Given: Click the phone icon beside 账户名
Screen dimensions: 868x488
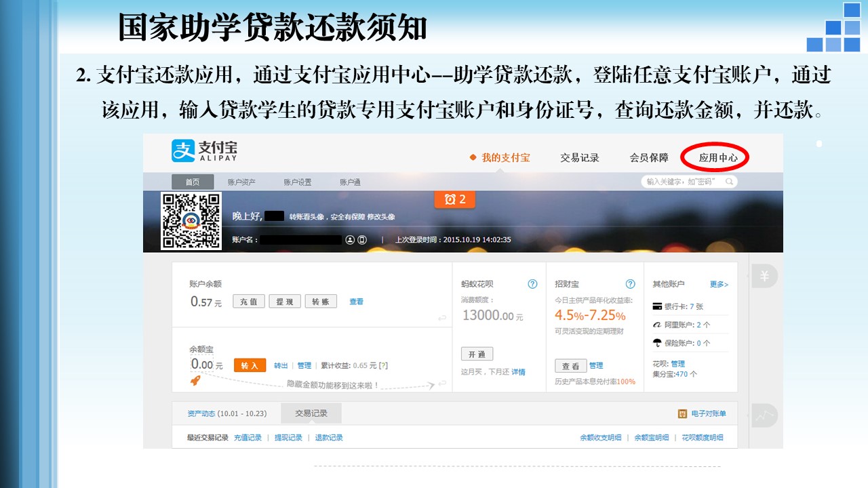Looking at the screenshot, I should click(x=361, y=239).
